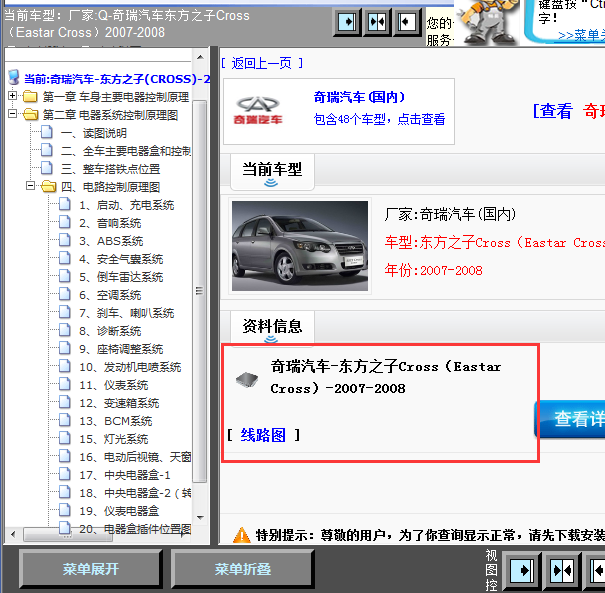Click document icon next to 3、ABS系统

(x=65, y=240)
